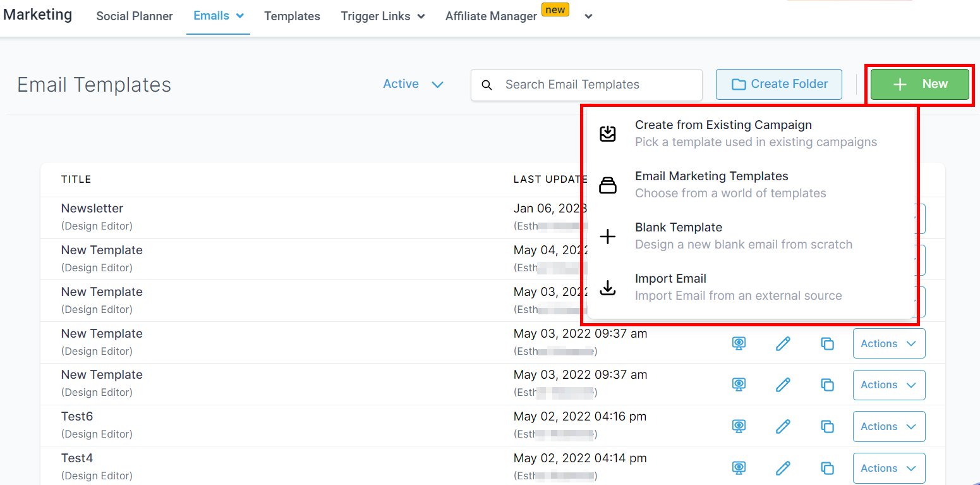This screenshot has width=980, height=485.
Task: Click the search magnifier icon
Action: point(487,85)
